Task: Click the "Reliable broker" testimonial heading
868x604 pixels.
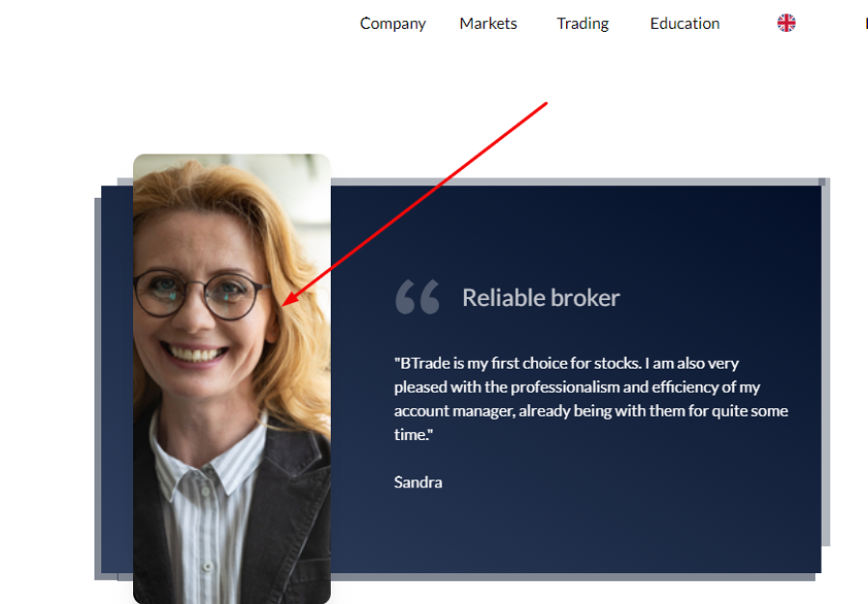Action: [x=541, y=298]
